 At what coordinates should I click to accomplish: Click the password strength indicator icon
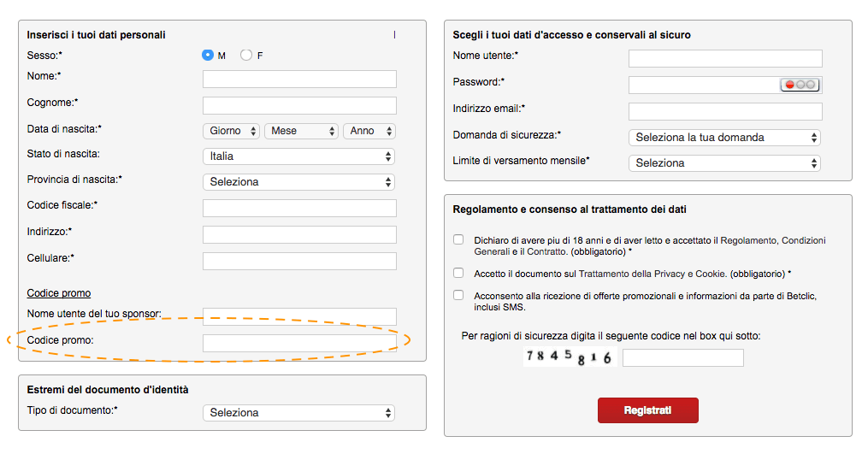tap(800, 85)
